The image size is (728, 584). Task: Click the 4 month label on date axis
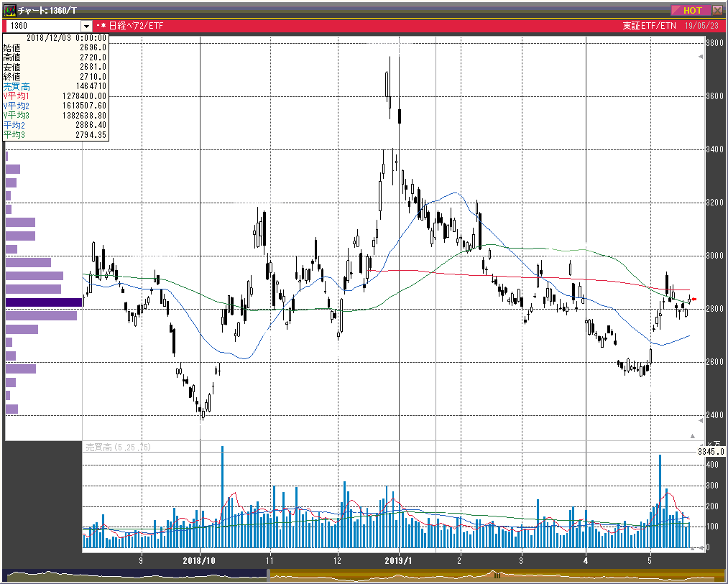586,561
